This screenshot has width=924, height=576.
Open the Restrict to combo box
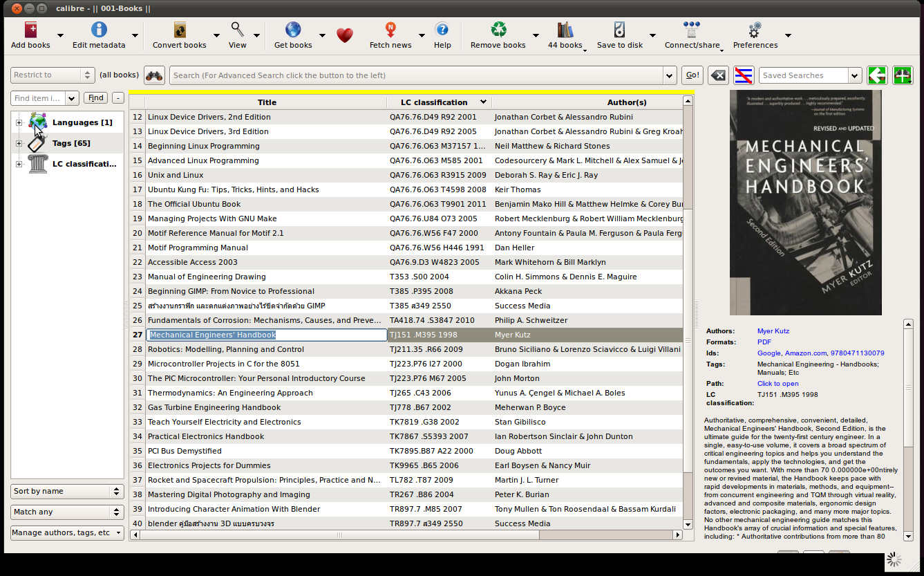[x=53, y=75]
